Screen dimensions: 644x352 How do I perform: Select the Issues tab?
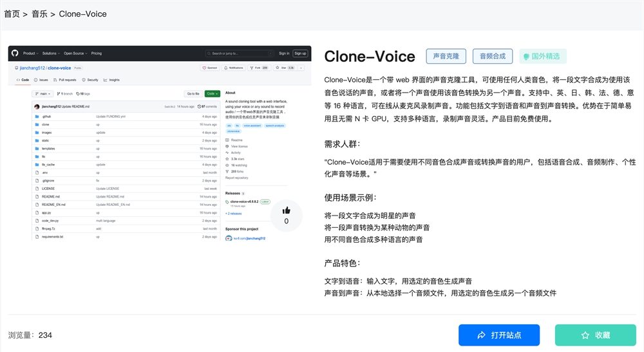coord(41,80)
